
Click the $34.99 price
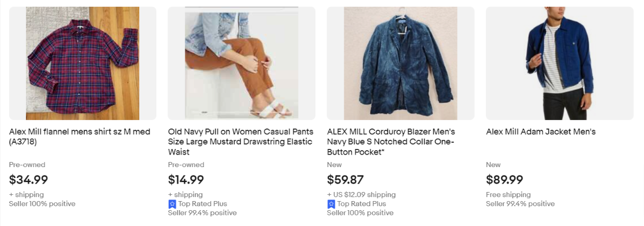28,180
